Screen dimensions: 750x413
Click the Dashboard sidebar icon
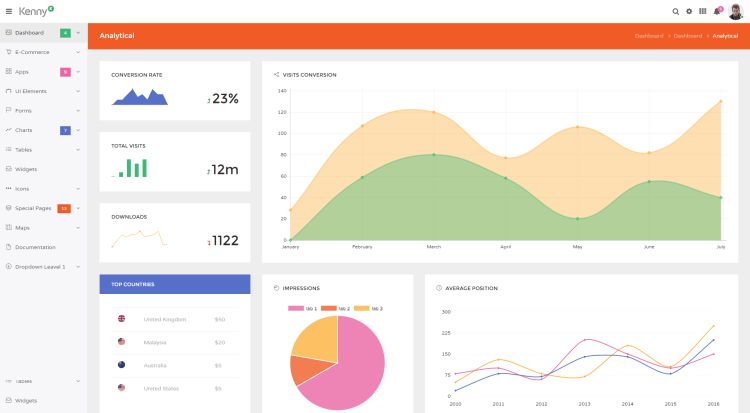[9, 33]
